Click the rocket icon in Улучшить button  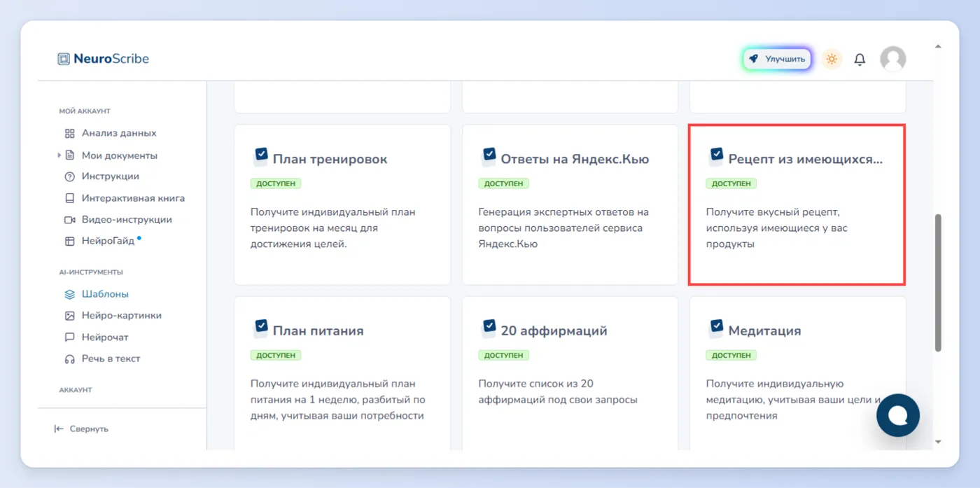point(754,59)
